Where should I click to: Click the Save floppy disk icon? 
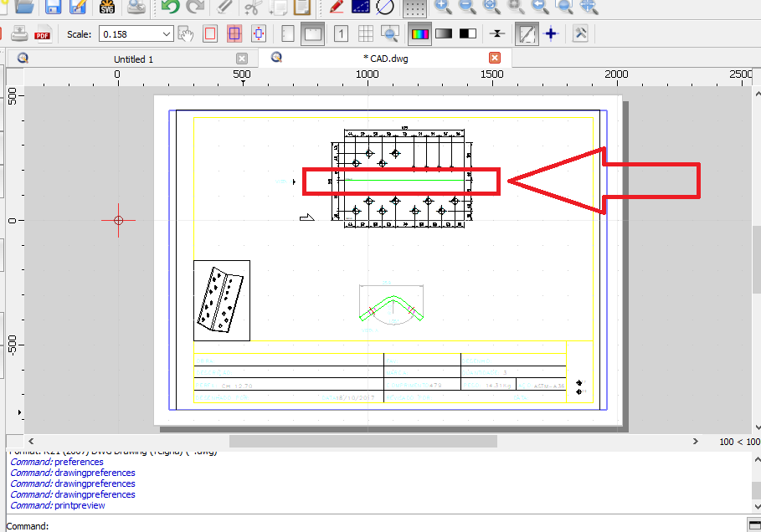[53, 7]
